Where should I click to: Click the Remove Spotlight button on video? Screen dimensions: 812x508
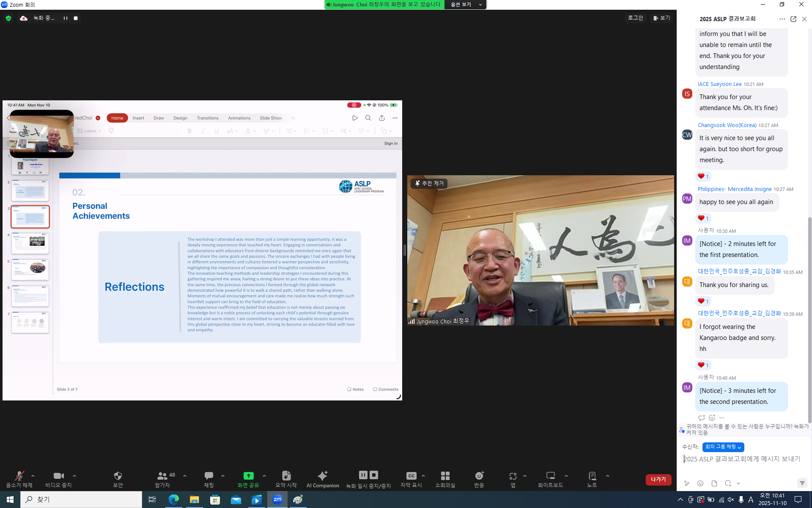[x=429, y=183]
